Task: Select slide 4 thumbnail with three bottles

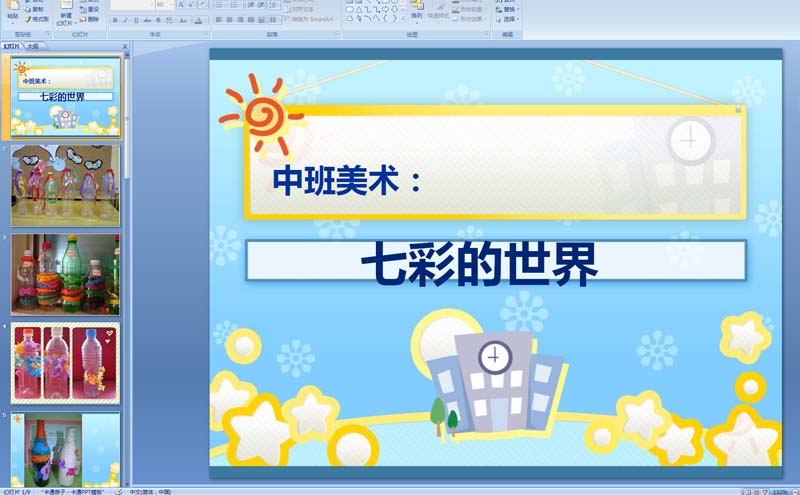Action: click(65, 363)
